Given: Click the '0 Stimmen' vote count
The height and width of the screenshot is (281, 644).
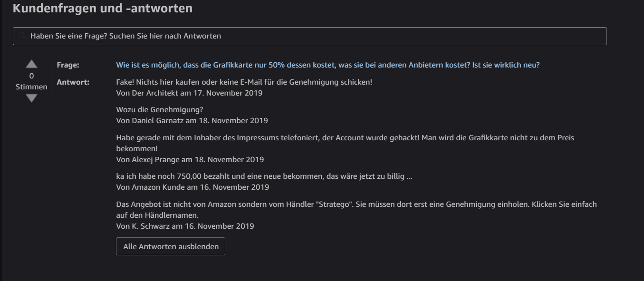Looking at the screenshot, I should 31,81.
